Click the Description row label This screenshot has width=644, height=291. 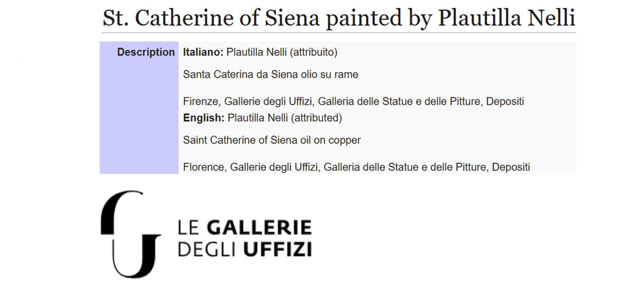point(146,52)
